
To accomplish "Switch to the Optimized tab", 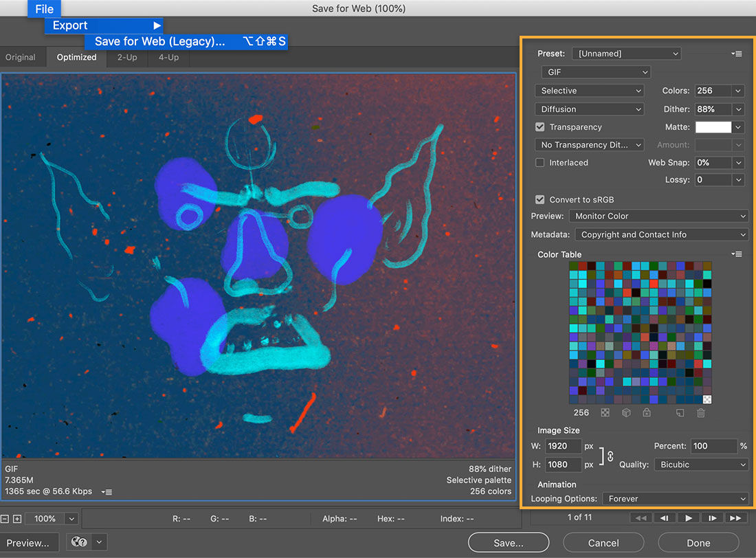I will coord(77,57).
